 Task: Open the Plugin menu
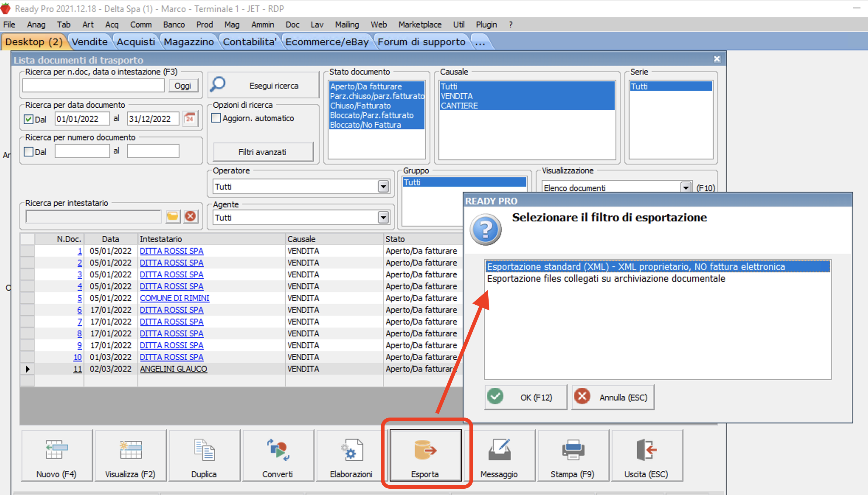tap(486, 24)
